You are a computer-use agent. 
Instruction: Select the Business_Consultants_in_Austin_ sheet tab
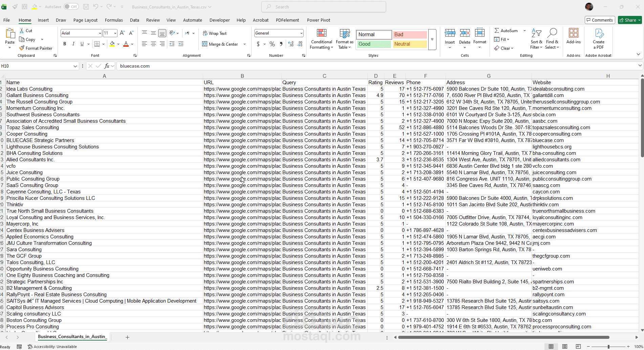coord(72,337)
